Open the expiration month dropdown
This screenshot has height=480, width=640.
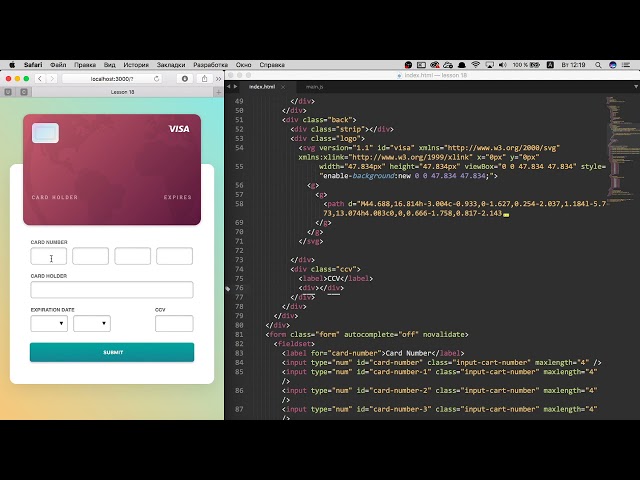pos(49,323)
